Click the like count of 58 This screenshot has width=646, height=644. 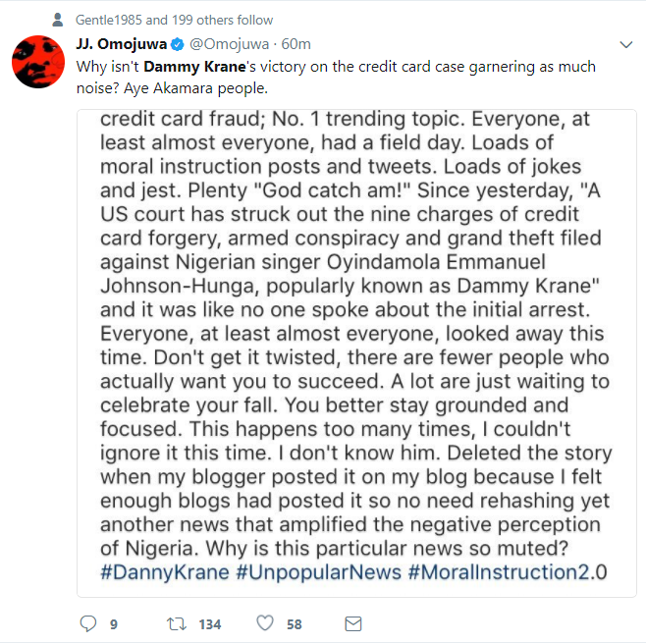tap(295, 624)
